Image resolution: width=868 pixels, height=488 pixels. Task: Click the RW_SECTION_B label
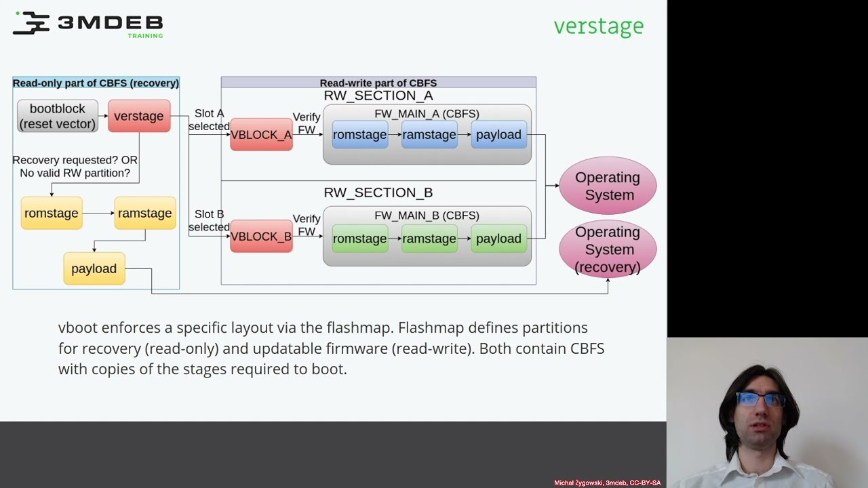(x=378, y=192)
